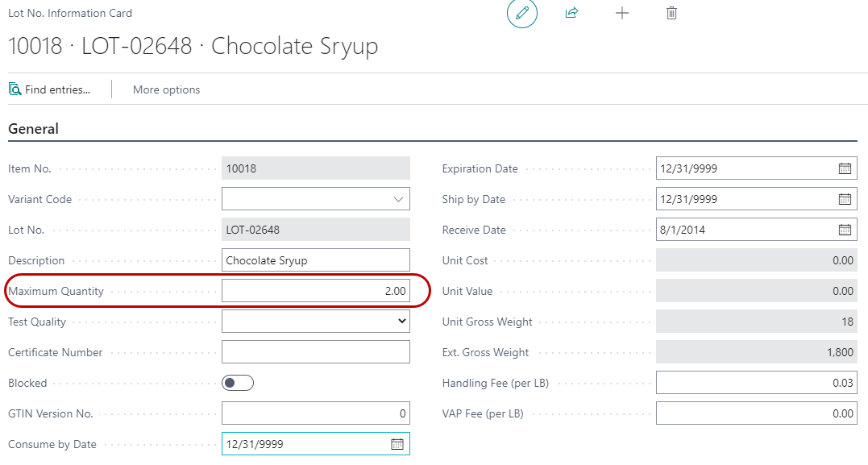Collapse the General section heading
This screenshot has height=465, width=868.
[x=33, y=129]
